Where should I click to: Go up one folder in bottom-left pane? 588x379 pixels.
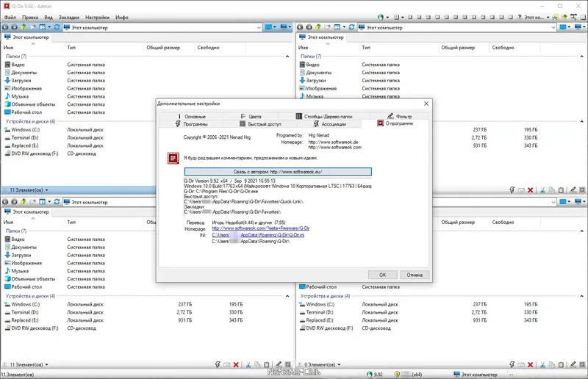[24, 202]
